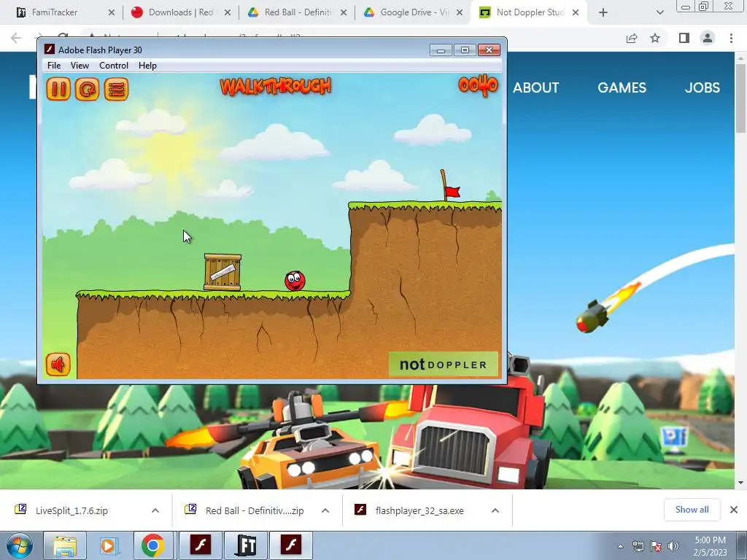Click the red goal flag

point(452,191)
